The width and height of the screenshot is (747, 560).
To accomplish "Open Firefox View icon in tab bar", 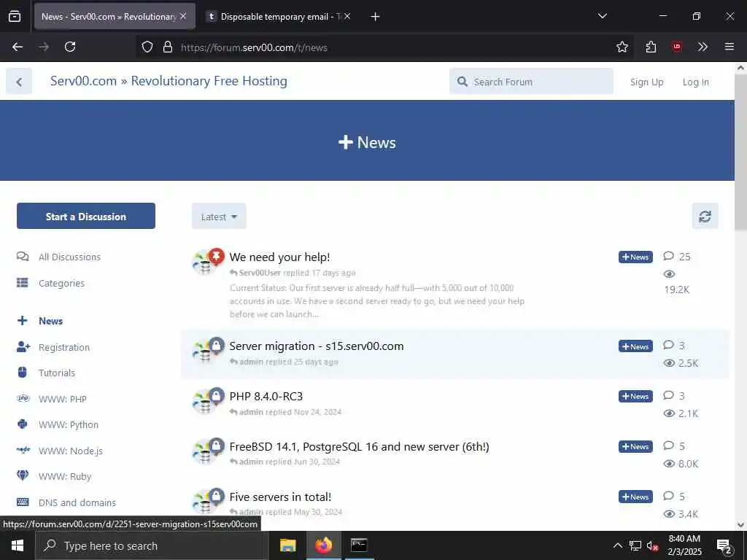I will pyautogui.click(x=15, y=16).
